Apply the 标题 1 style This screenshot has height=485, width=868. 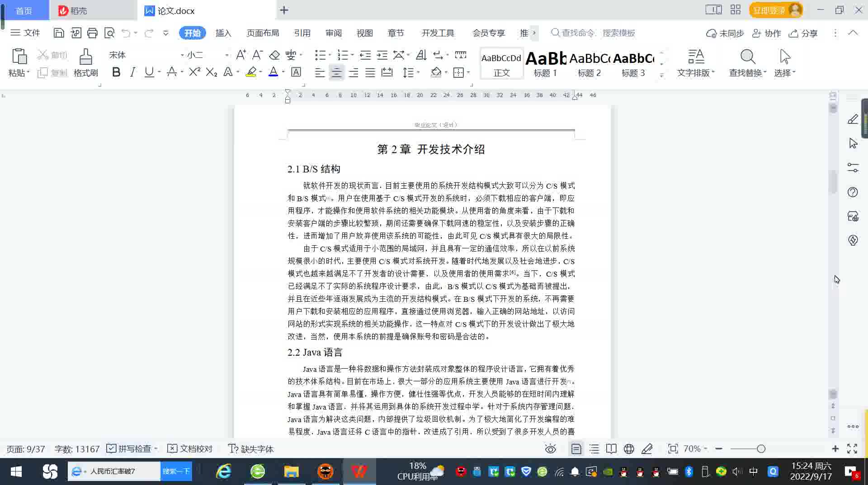(x=546, y=64)
